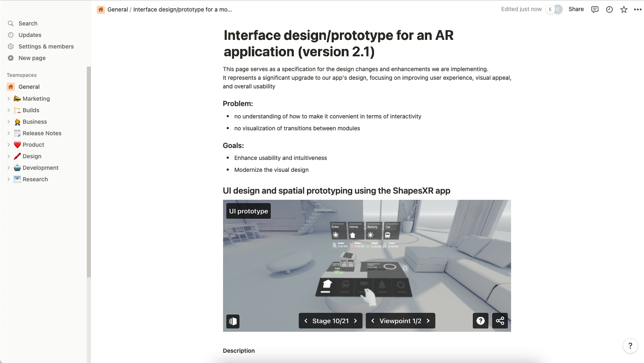
Task: Open the three-dot page options menu
Action: click(637, 9)
